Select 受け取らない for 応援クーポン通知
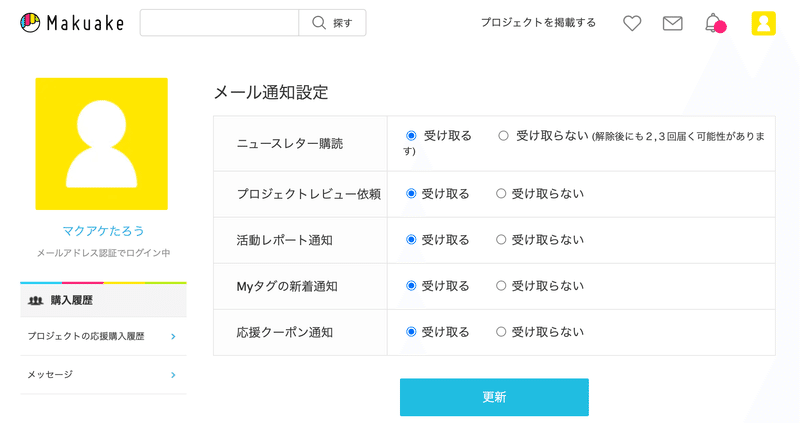Viewport: 800px width, 423px height. (501, 332)
